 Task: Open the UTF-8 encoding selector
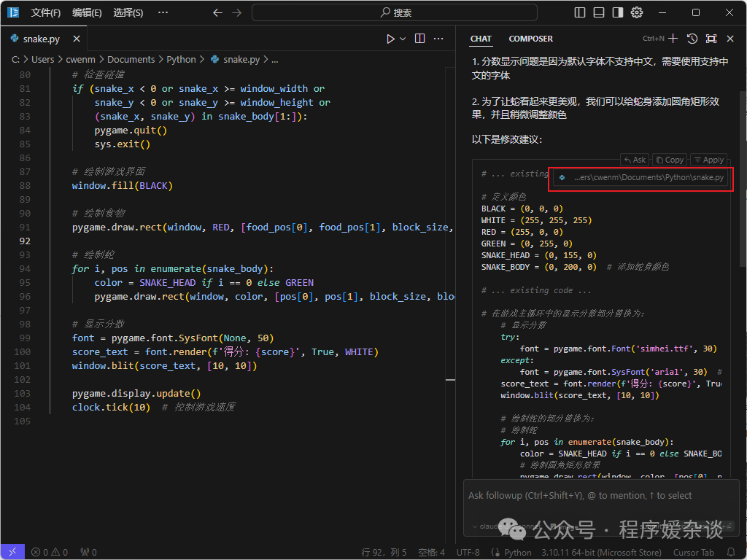468,553
